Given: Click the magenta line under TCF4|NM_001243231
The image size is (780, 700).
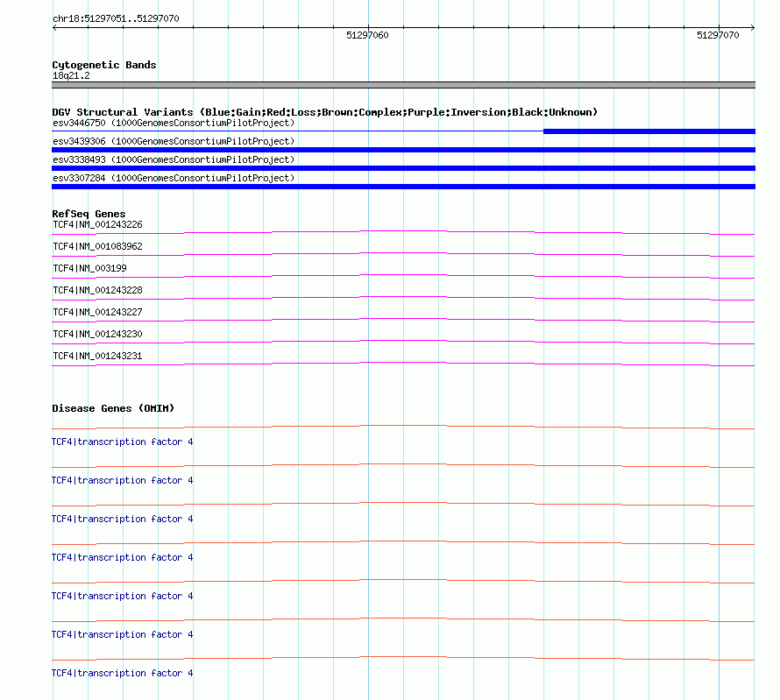Looking at the screenshot, I should (x=403, y=364).
